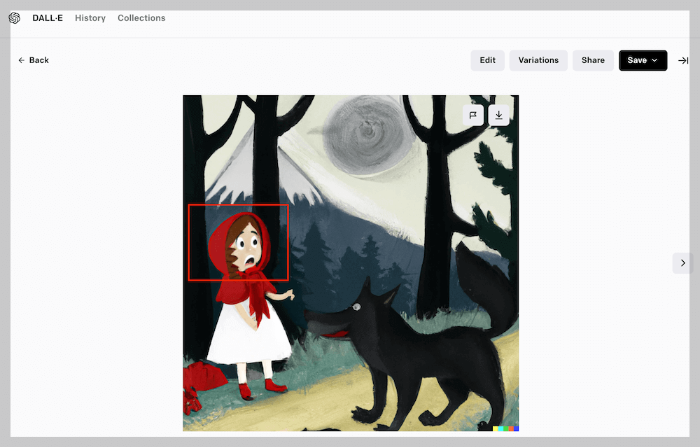Download the image using the arrow icon
700x447 pixels.
pos(499,116)
